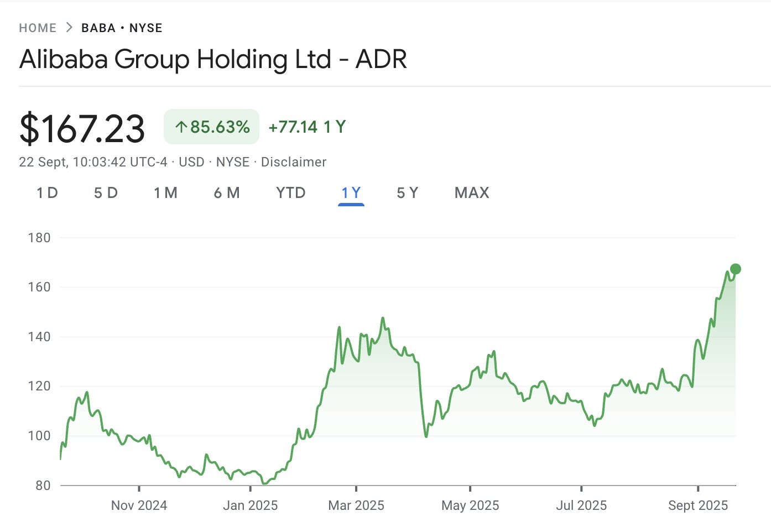Click the green endpoint dot on the chart
The width and height of the screenshot is (771, 532).
point(735,269)
